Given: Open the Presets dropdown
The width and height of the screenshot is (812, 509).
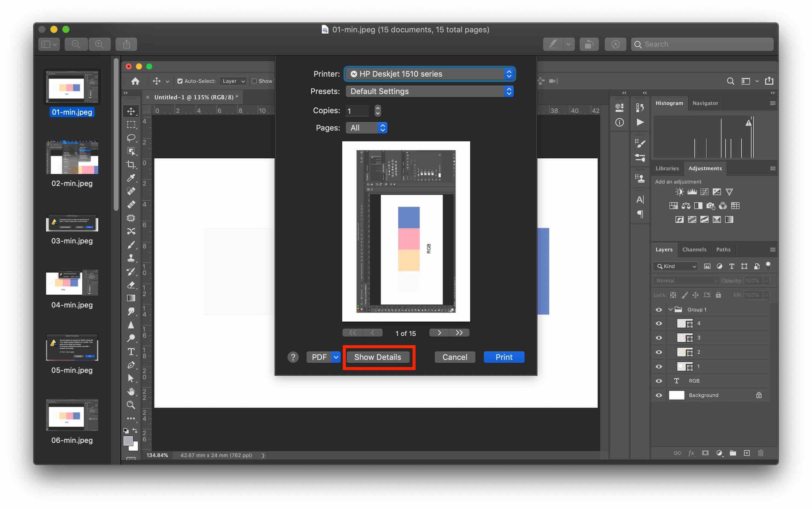Looking at the screenshot, I should pyautogui.click(x=430, y=91).
